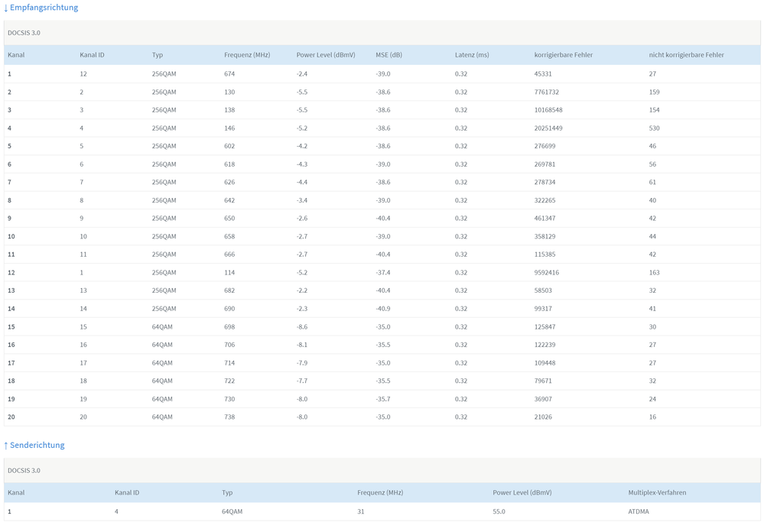
Task: Select the uncorrectable errors value 159
Action: tap(654, 92)
